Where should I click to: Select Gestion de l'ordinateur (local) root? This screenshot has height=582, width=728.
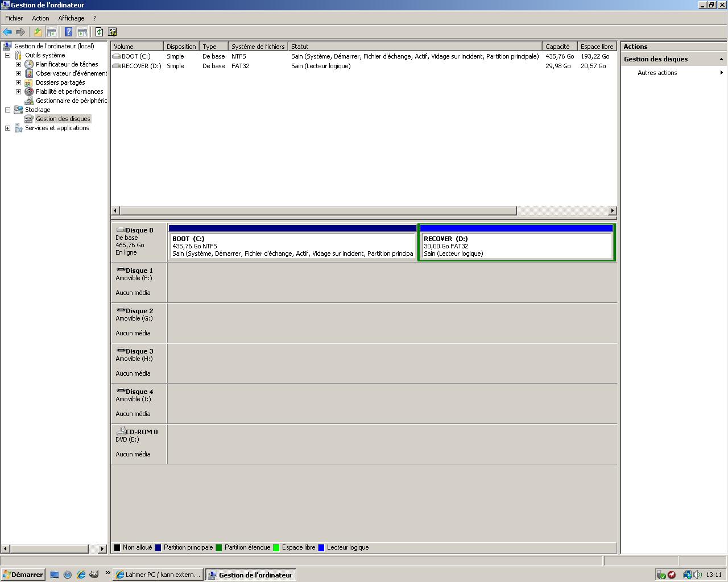(x=54, y=46)
